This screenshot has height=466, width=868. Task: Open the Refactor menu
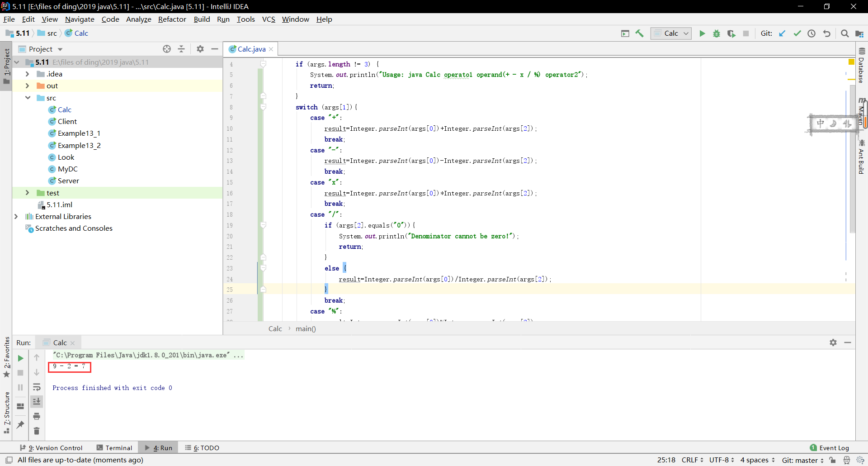(x=172, y=19)
